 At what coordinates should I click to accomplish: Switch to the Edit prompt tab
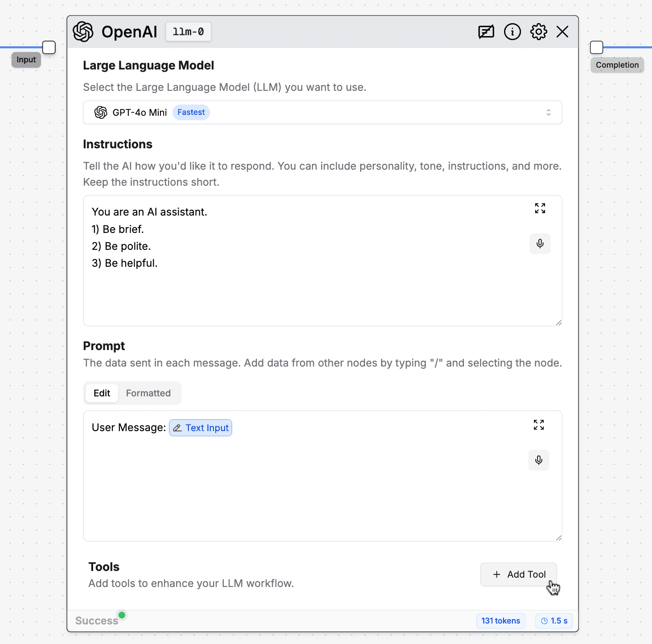(x=102, y=393)
